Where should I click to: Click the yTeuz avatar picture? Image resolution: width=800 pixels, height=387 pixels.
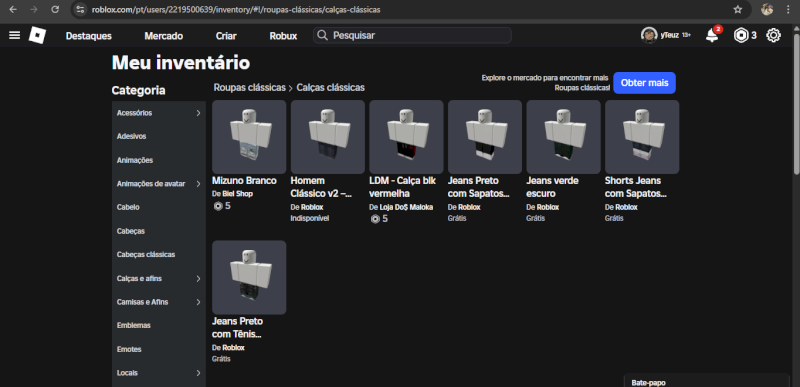point(648,35)
